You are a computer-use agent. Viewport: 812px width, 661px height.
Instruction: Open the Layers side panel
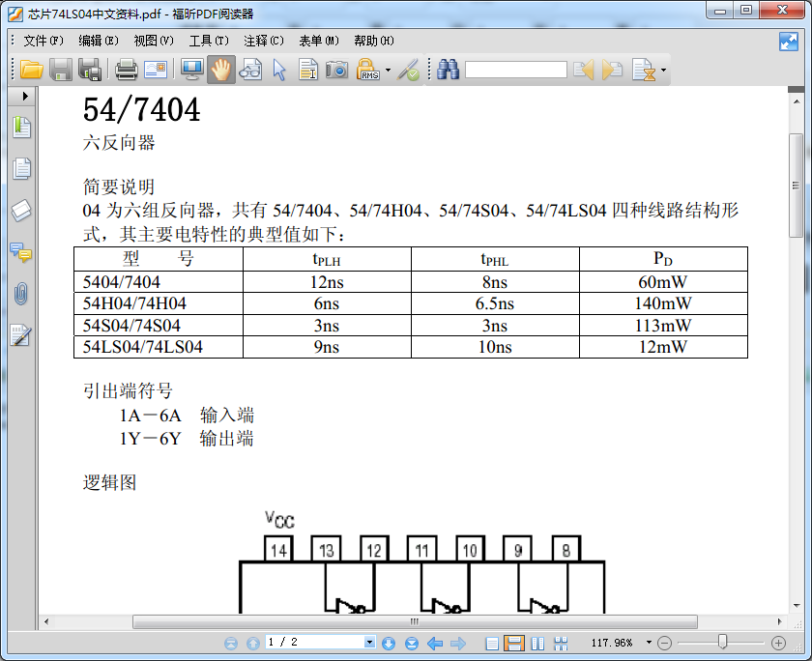21,211
